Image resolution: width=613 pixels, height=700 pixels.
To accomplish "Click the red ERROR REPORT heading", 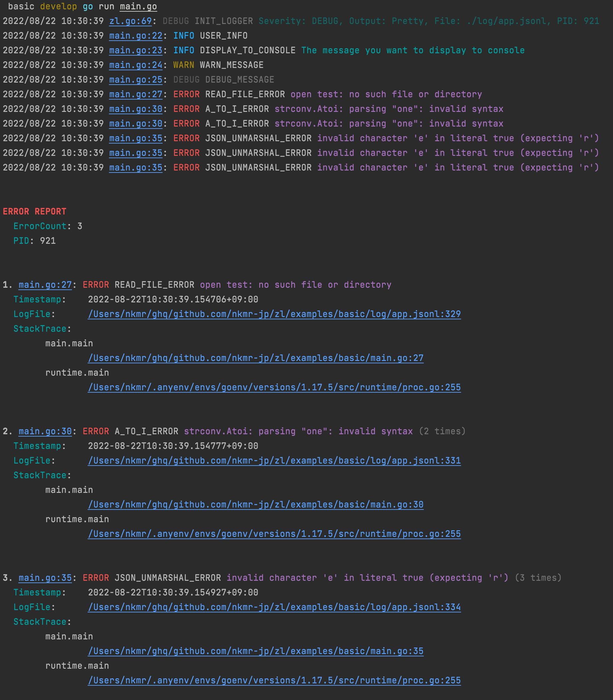I will (35, 211).
